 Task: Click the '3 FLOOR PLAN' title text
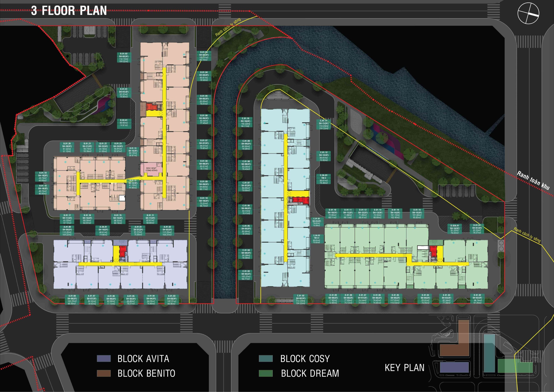tap(69, 11)
